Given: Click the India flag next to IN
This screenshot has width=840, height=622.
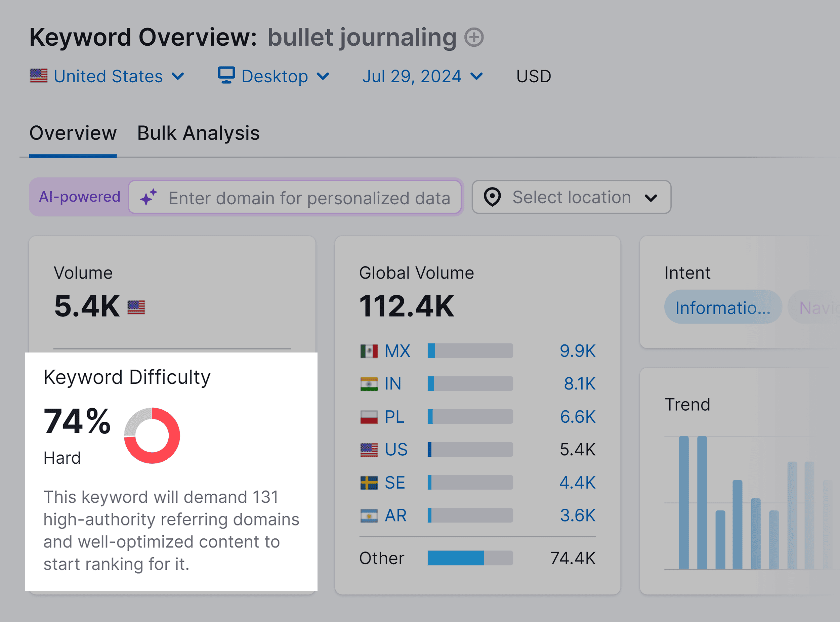Looking at the screenshot, I should tap(370, 384).
